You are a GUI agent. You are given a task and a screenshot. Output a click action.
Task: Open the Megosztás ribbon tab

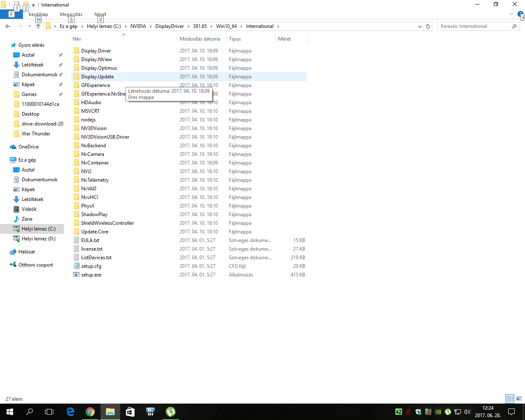click(x=71, y=14)
